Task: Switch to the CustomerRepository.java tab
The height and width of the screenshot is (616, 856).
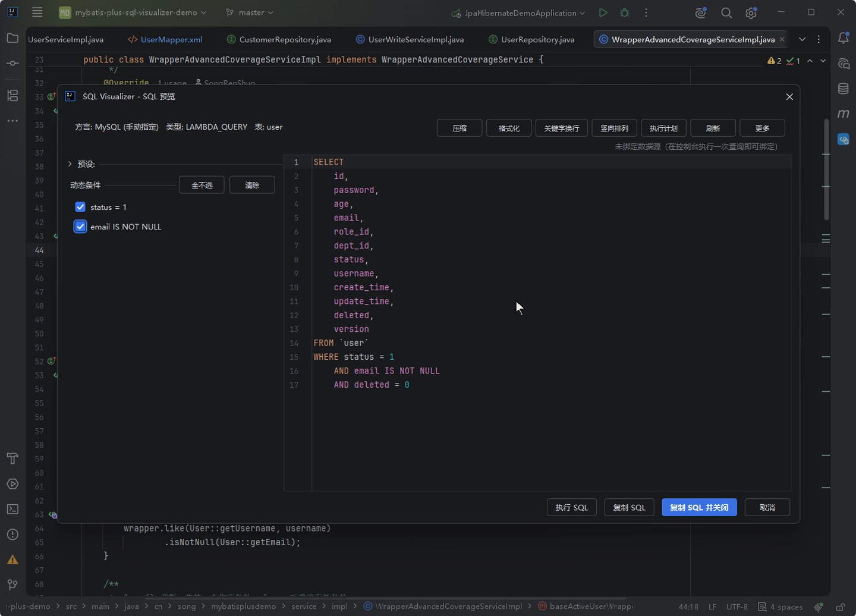Action: pyautogui.click(x=279, y=39)
